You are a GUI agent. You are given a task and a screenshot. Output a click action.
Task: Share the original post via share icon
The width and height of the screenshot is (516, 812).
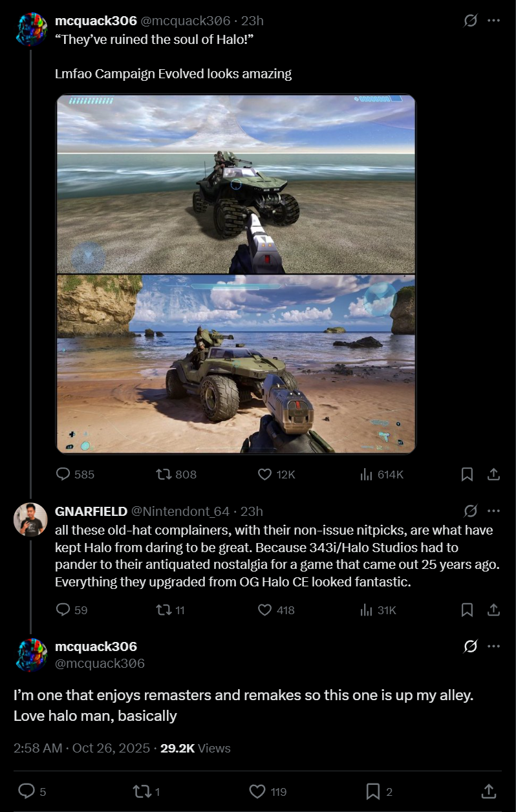tap(493, 475)
